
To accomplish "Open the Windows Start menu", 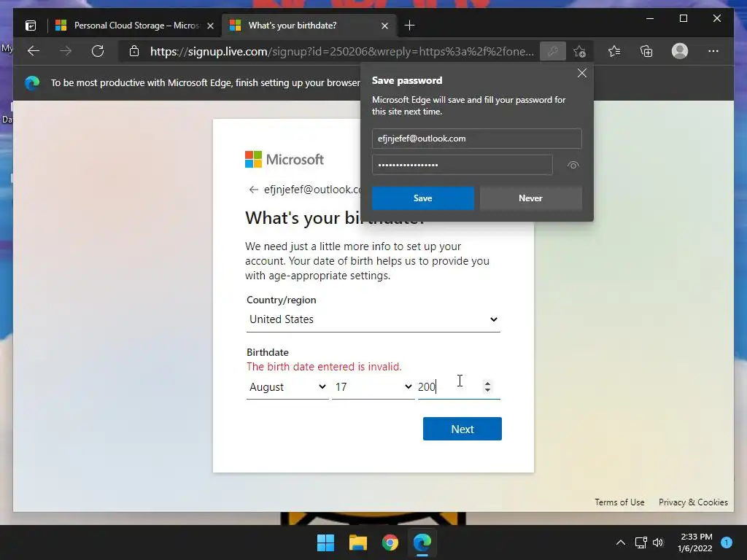I will 326,542.
